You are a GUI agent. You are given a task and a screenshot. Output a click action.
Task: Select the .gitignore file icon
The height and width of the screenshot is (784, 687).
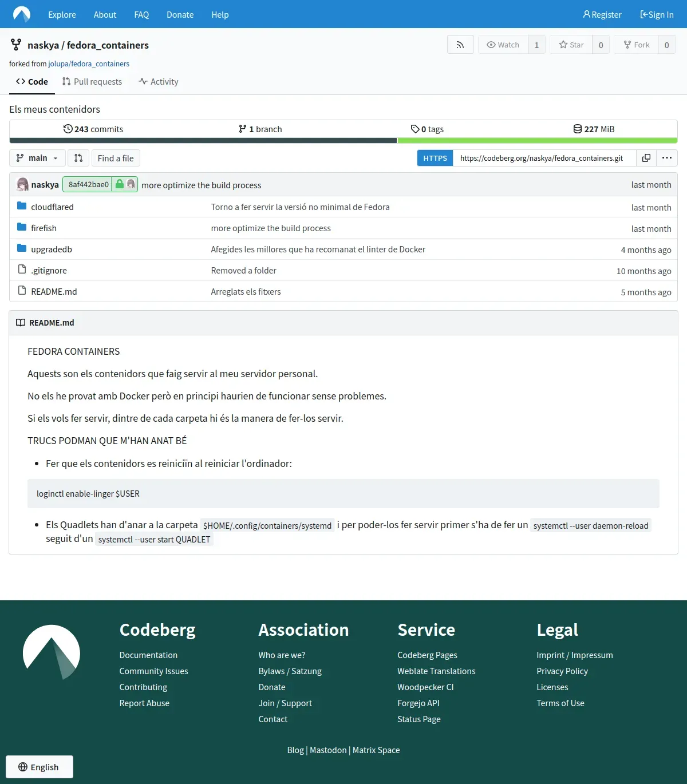pyautogui.click(x=22, y=270)
